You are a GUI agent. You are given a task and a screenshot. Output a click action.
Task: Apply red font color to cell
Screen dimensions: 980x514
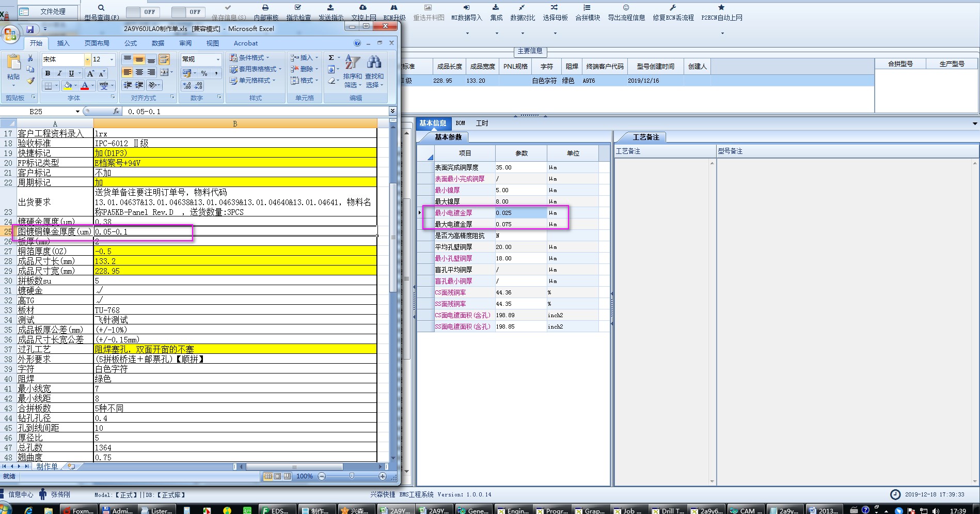(x=85, y=86)
